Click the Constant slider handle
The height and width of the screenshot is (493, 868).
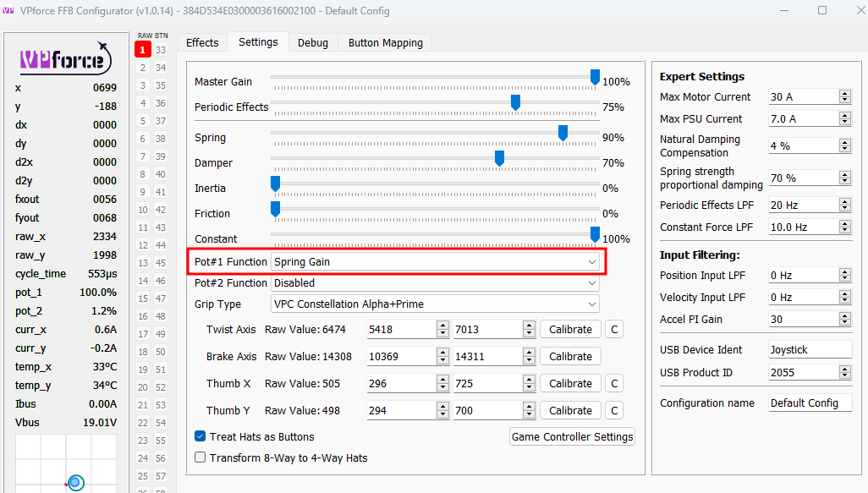click(595, 234)
